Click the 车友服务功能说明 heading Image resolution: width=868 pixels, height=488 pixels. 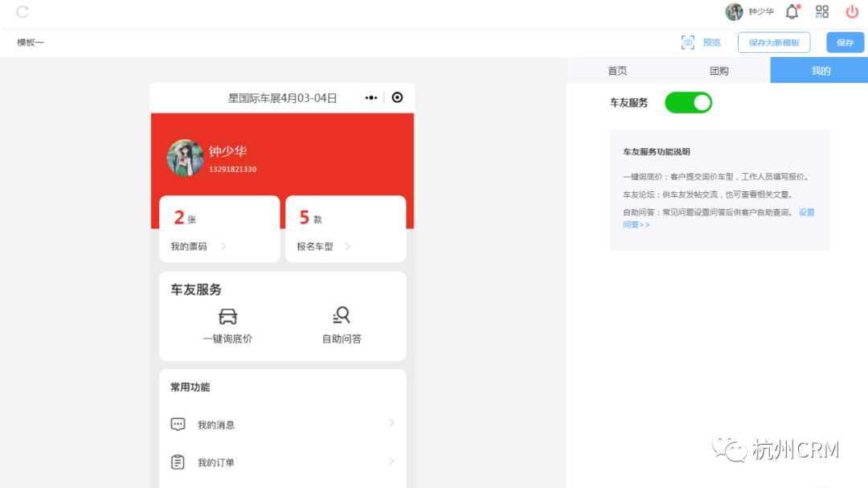657,152
